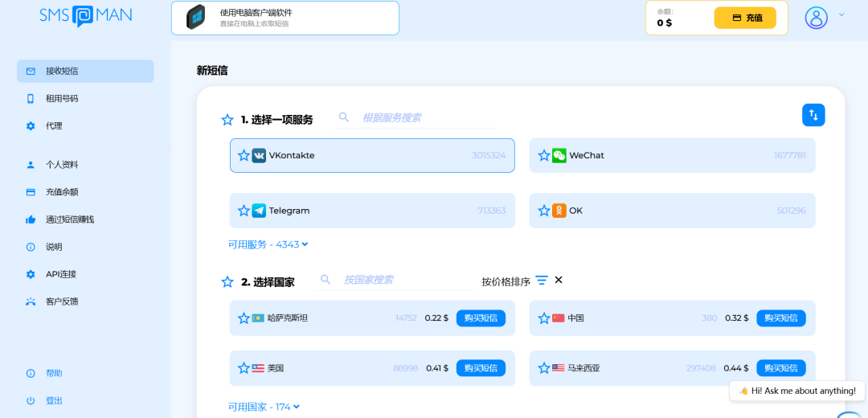Select the OK service
Screen dimensions: 868x418
(672, 211)
